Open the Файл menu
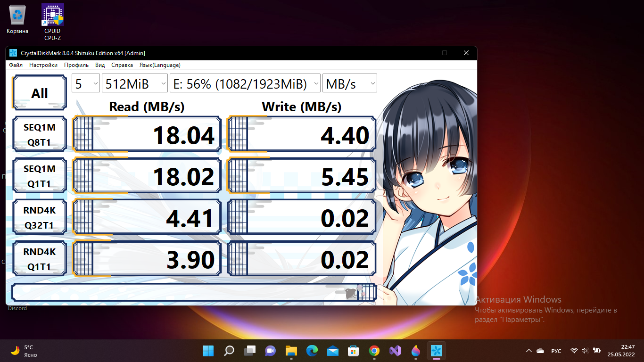644x362 pixels. coord(16,65)
